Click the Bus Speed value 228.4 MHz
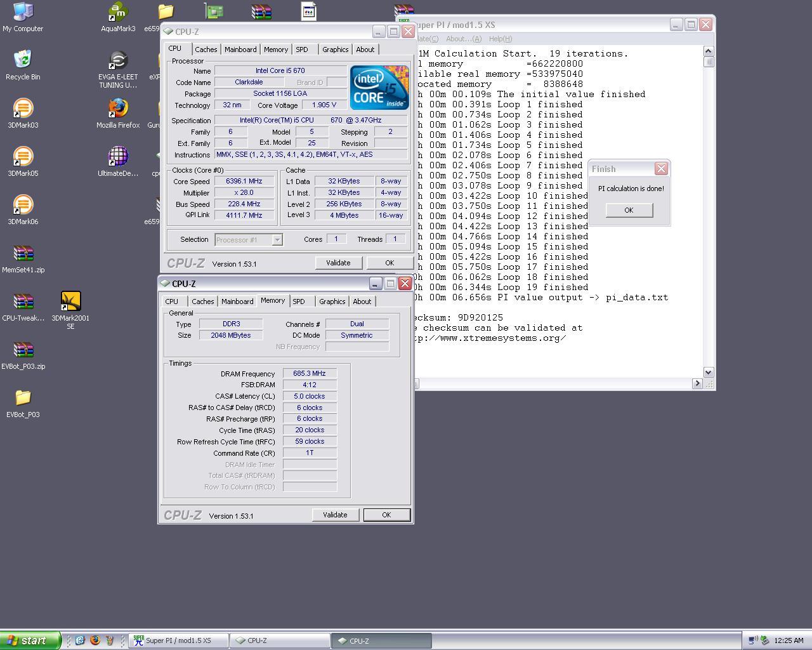 [244, 204]
